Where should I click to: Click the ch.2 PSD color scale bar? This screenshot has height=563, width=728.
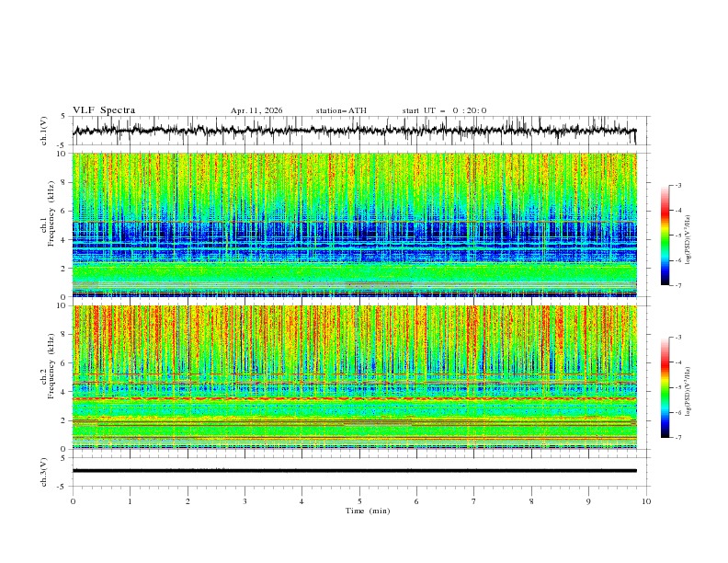665,387
